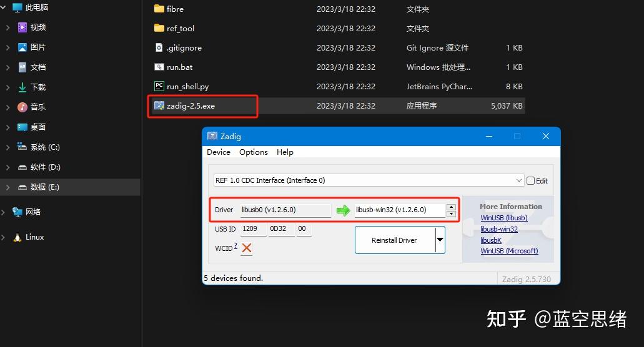The image size is (644, 347).
Task: Open 下载 downloads icon in sidebar
Action: 22,87
